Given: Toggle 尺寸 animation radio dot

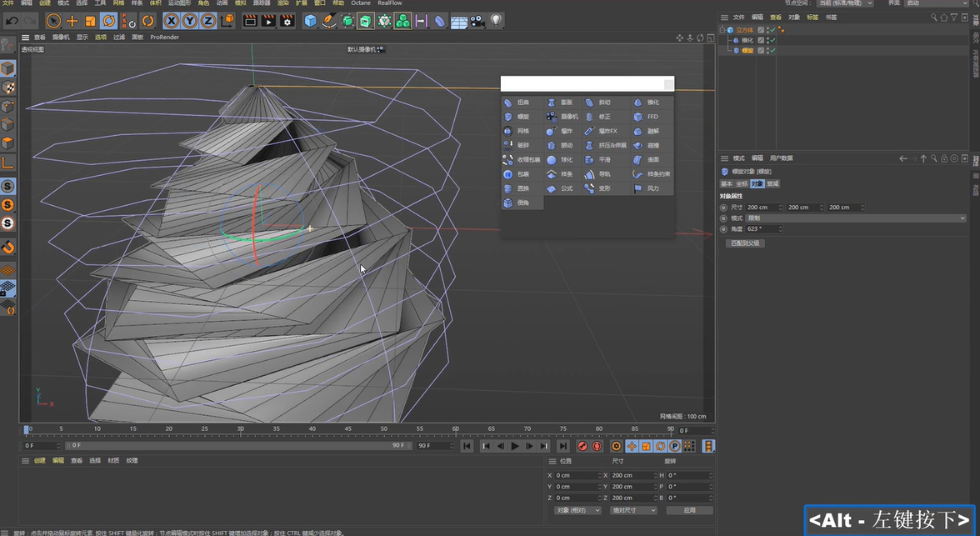Looking at the screenshot, I should click(723, 208).
